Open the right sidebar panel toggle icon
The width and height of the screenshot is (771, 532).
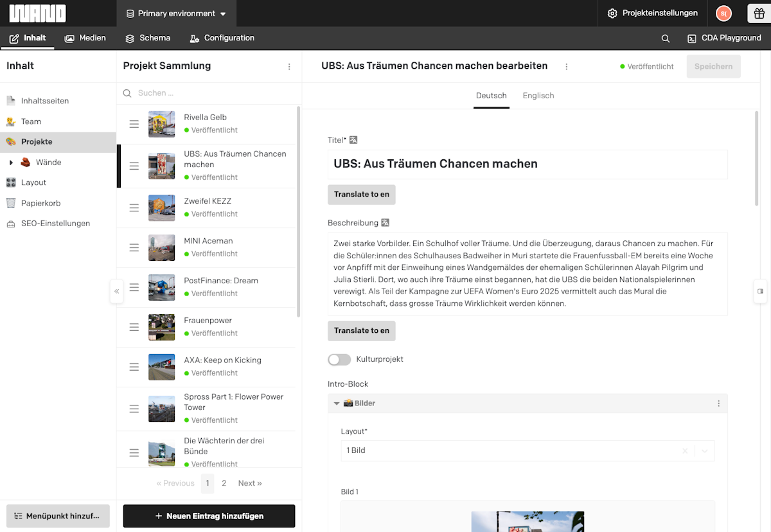(760, 291)
